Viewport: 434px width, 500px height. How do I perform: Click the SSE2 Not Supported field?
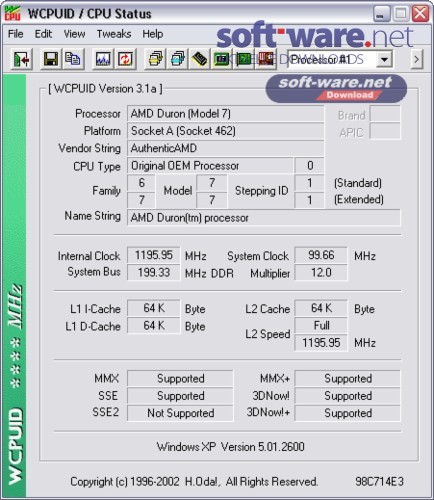pos(180,413)
